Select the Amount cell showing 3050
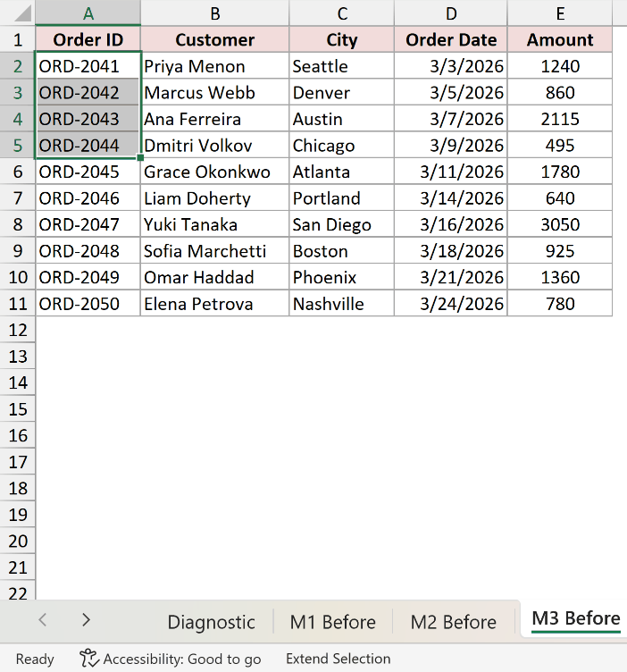The height and width of the screenshot is (672, 627). pyautogui.click(x=560, y=224)
